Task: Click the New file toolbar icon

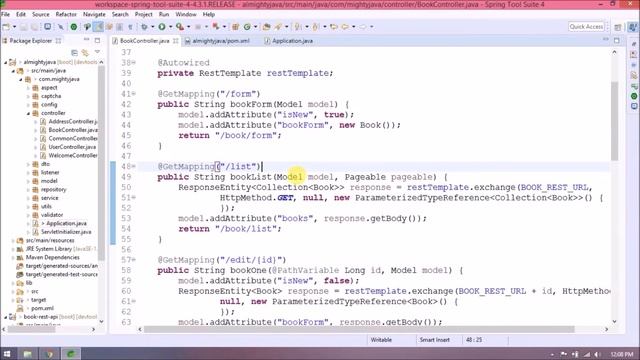Action: click(6, 27)
